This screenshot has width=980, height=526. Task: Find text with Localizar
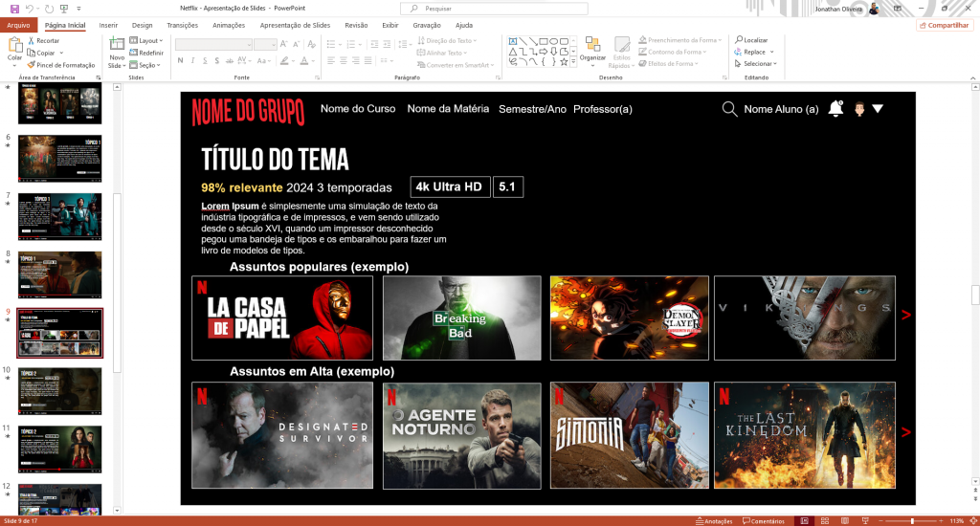point(751,40)
